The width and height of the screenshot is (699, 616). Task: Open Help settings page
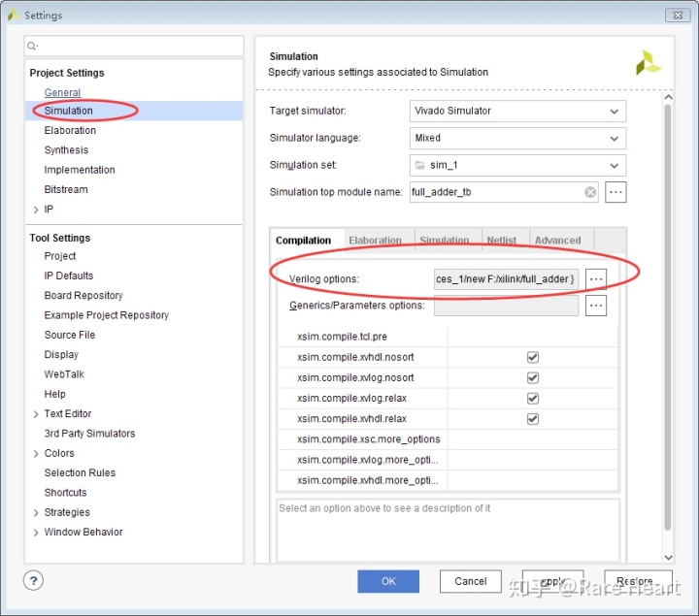pos(54,394)
